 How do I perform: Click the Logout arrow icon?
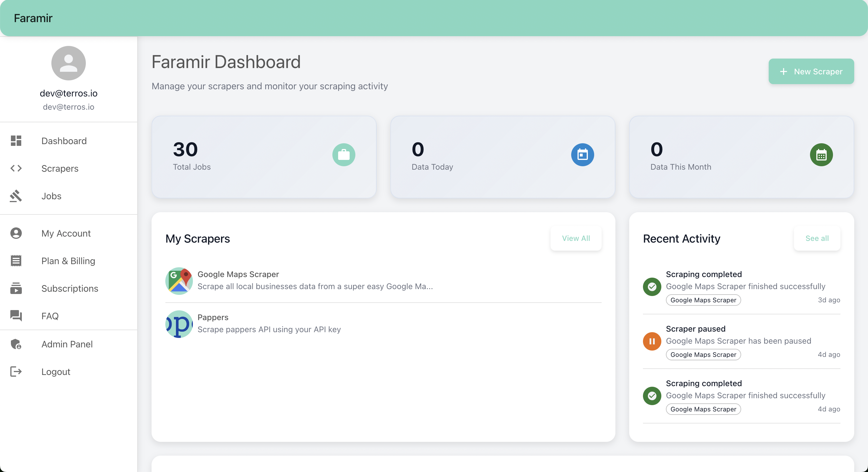(x=15, y=372)
